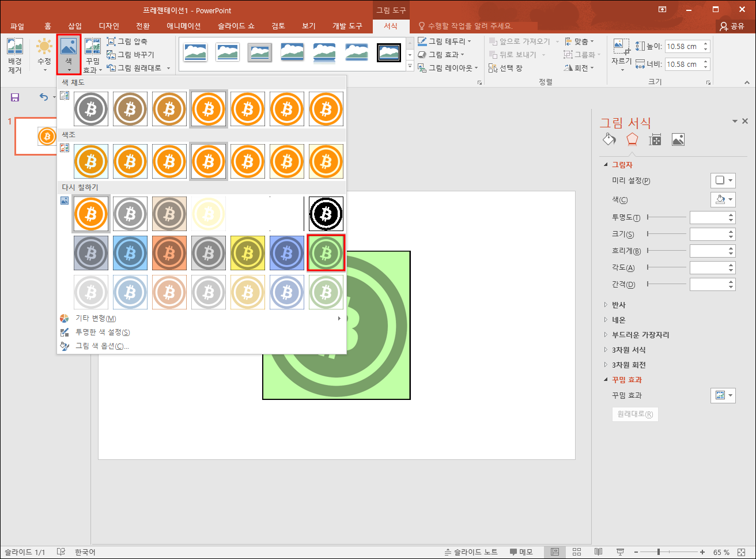Screen dimensions: 756x559
Task: Click the 자르기 crop tool icon
Action: (x=621, y=47)
